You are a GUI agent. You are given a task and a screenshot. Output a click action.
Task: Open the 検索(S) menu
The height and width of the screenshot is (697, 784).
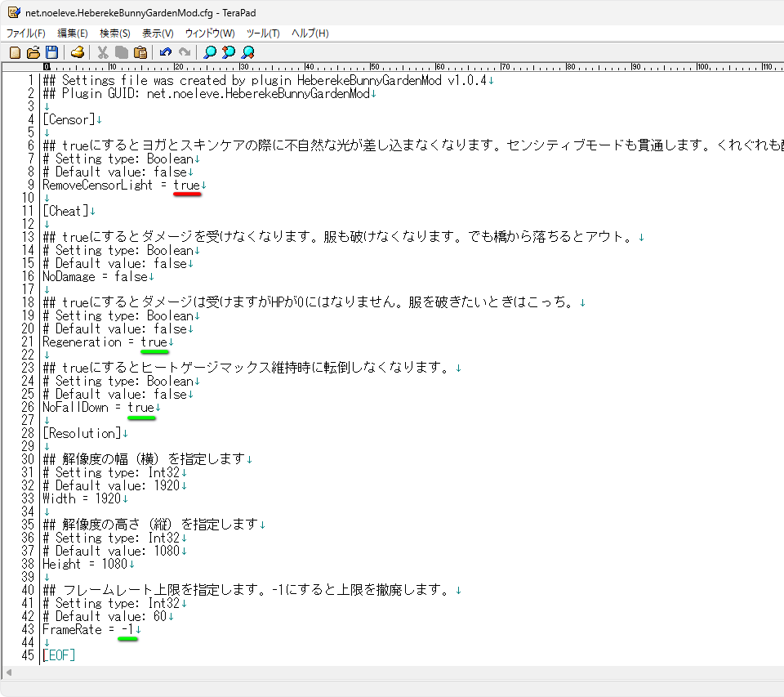tap(114, 34)
